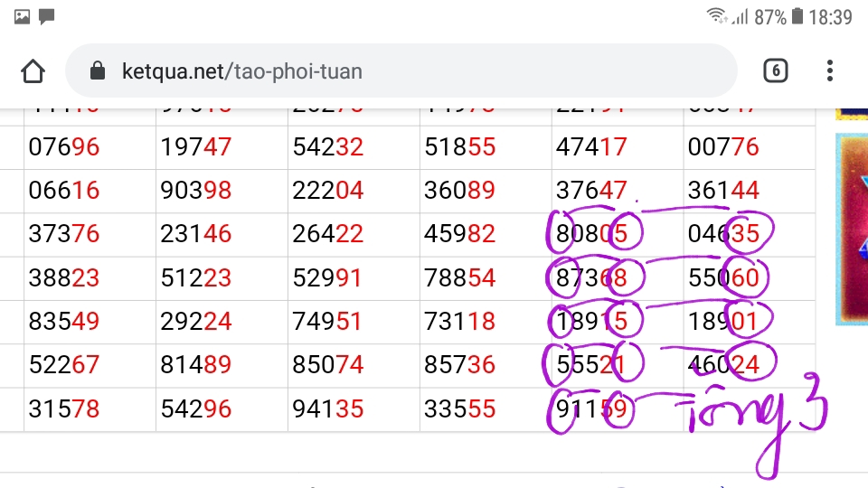
Task: Tap the Wi-Fi status icon
Action: tap(717, 15)
